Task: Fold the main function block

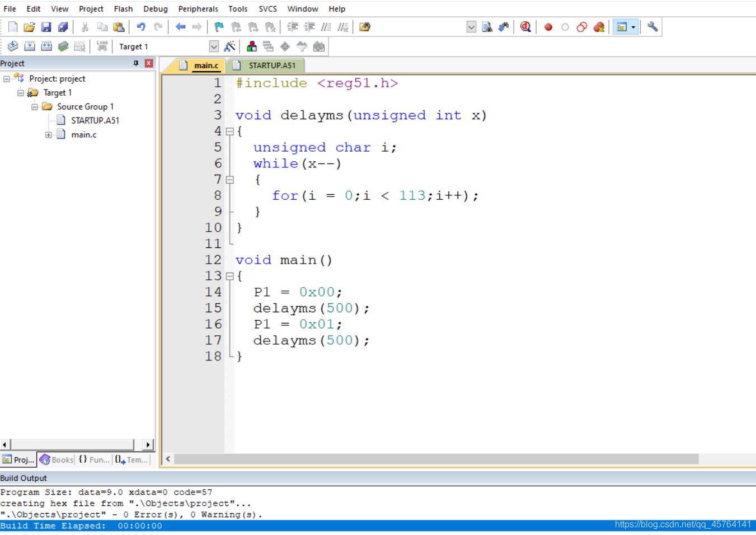Action: pos(229,276)
